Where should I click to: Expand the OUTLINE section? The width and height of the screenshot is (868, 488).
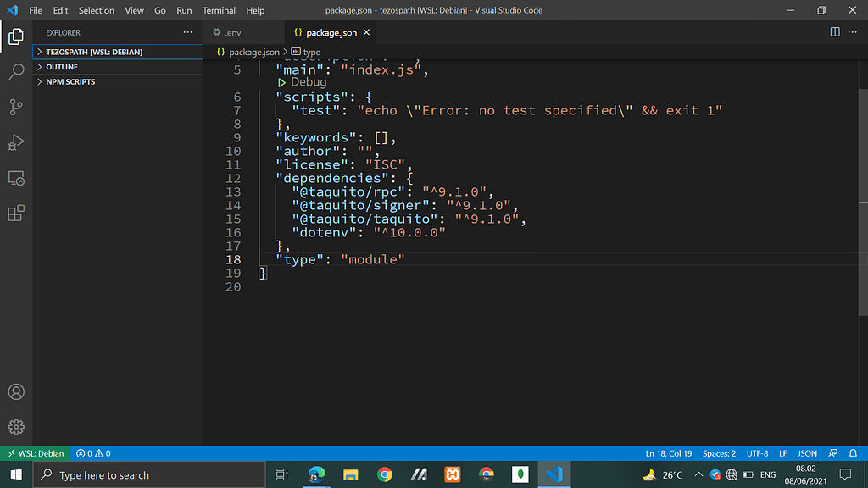point(118,67)
